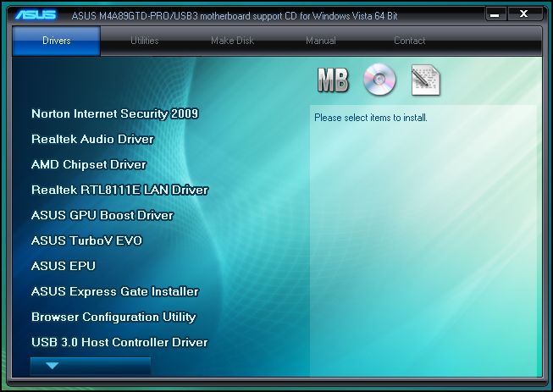The image size is (553, 392).
Task: Choose AMD Chipset Driver
Action: pyautogui.click(x=89, y=164)
